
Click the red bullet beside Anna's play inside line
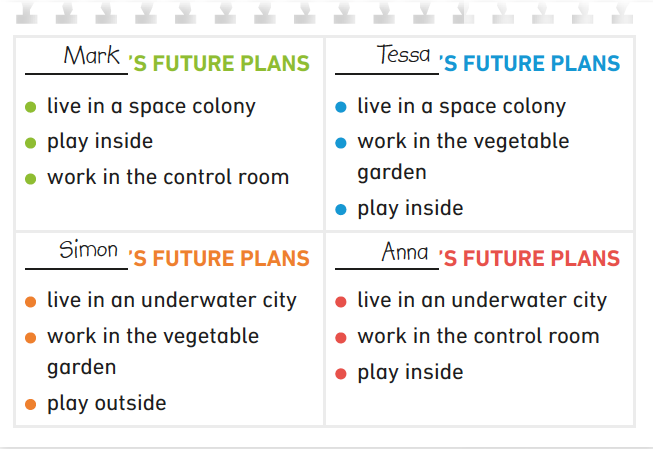341,373
